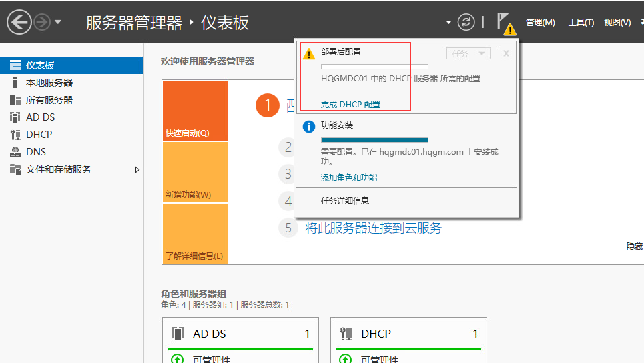Select 所有服务器 in the sidebar
The height and width of the screenshot is (363, 644).
point(49,100)
